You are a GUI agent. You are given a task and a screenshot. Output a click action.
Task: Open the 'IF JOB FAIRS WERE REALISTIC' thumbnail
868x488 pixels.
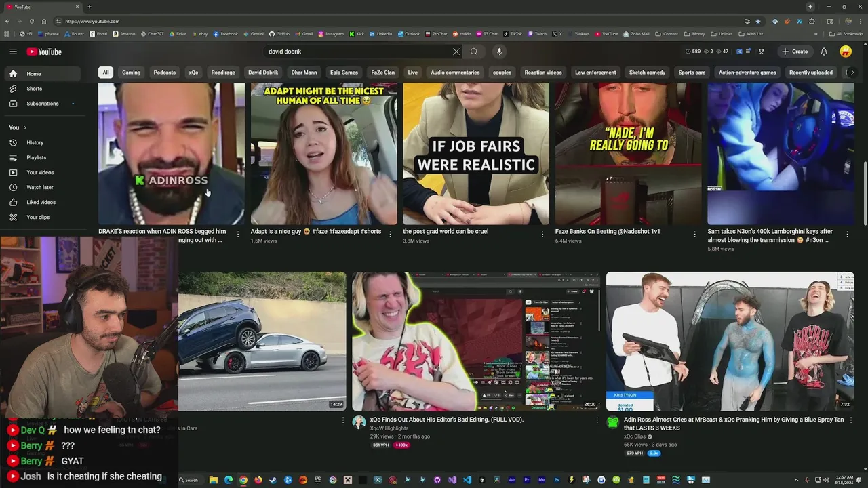click(x=476, y=154)
